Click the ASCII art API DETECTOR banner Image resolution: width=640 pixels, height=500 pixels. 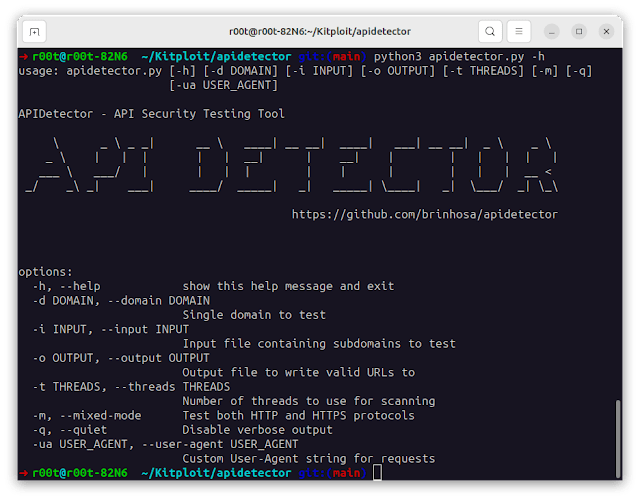[x=291, y=165]
